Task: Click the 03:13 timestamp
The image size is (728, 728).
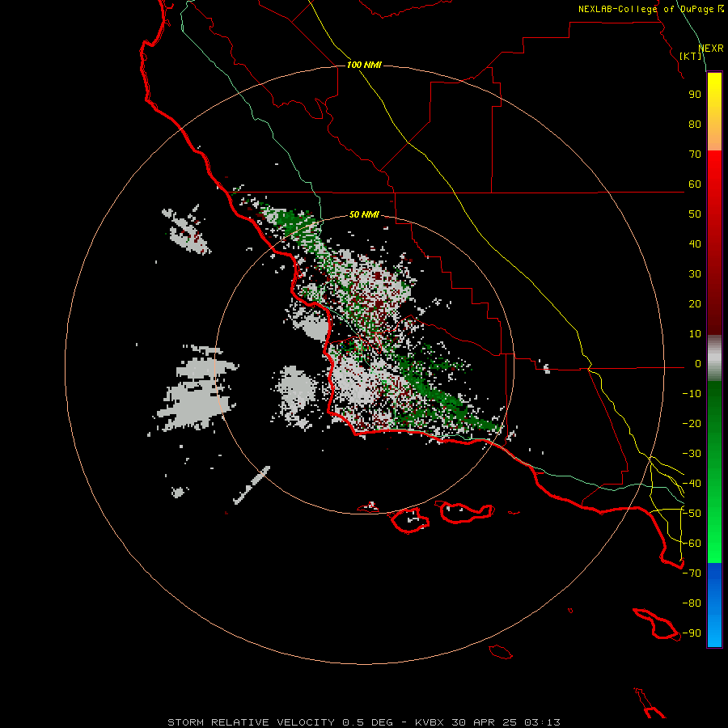Action: point(542,722)
